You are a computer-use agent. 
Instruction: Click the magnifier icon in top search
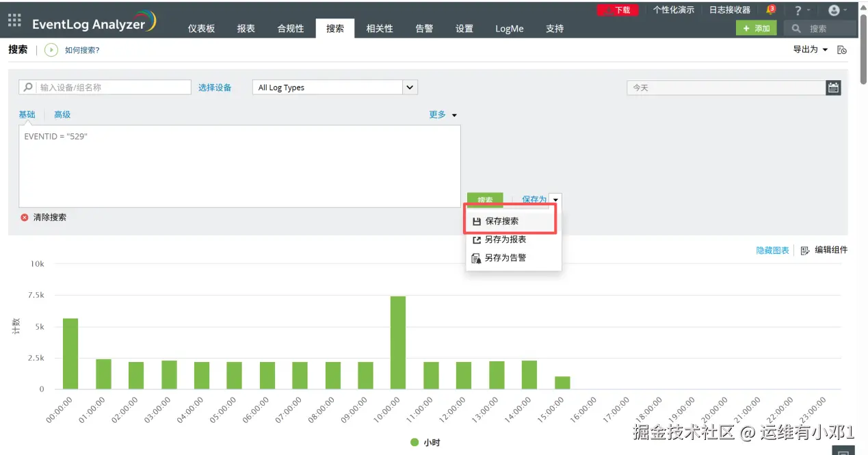(796, 29)
